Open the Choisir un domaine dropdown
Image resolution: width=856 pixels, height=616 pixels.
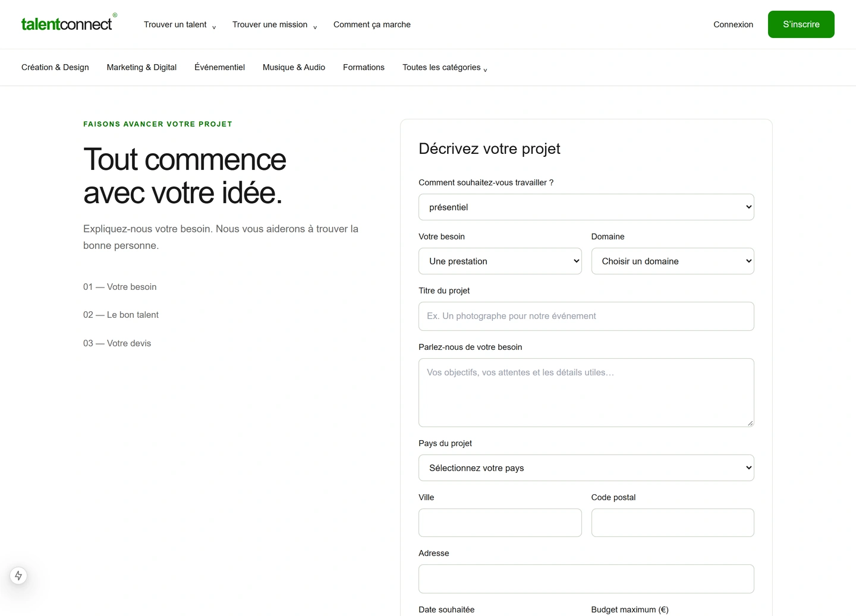pyautogui.click(x=673, y=261)
